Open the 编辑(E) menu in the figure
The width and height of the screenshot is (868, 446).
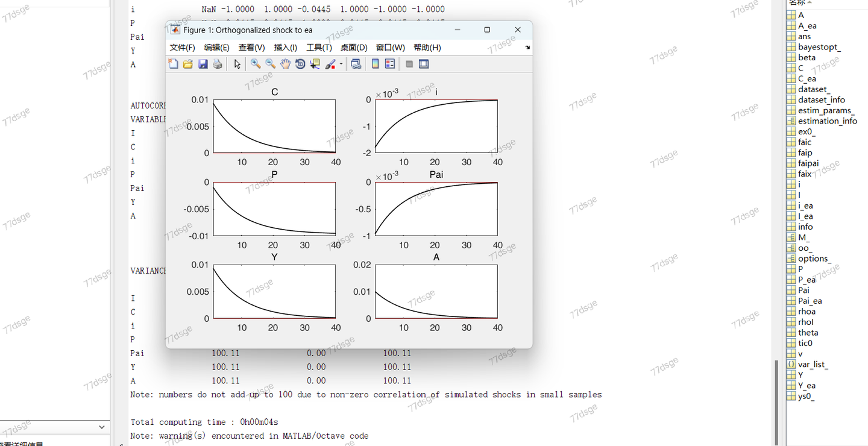click(x=217, y=48)
